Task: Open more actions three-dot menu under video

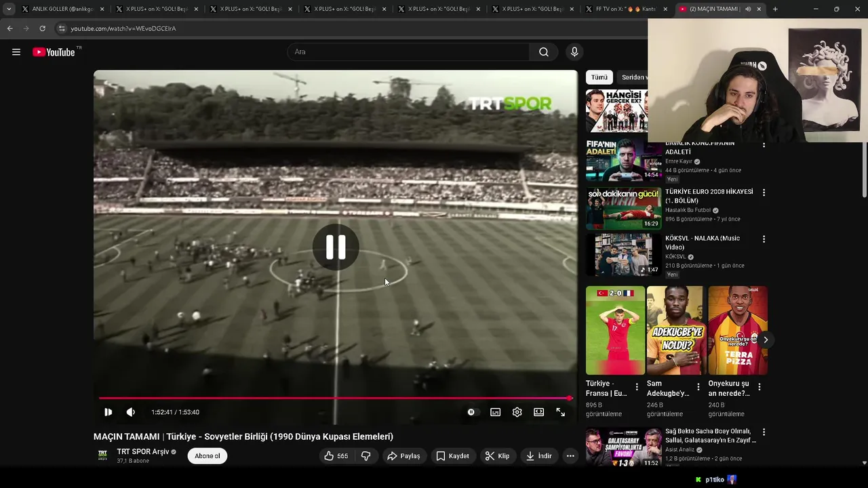Action: (x=570, y=456)
